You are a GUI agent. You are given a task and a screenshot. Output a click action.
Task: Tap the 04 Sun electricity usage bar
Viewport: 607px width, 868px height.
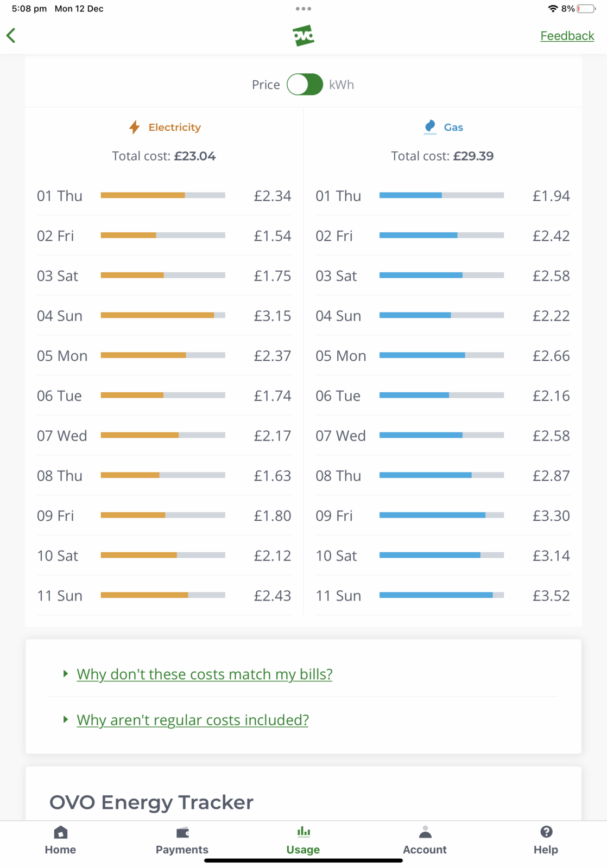[x=163, y=315]
